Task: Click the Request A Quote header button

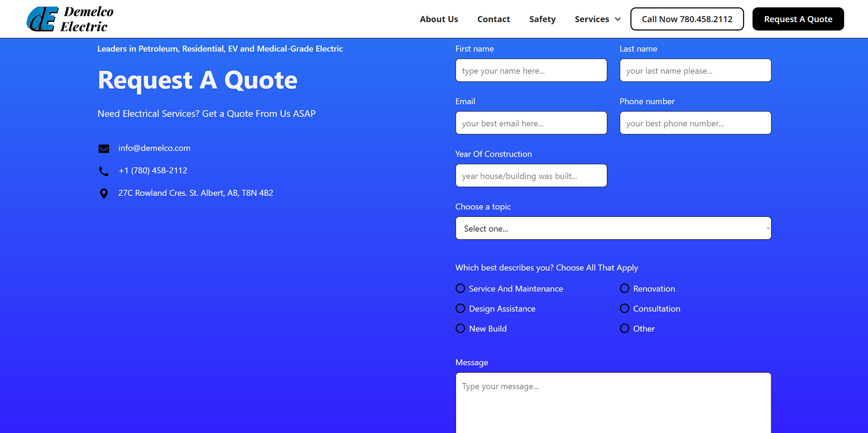Action: pos(798,19)
